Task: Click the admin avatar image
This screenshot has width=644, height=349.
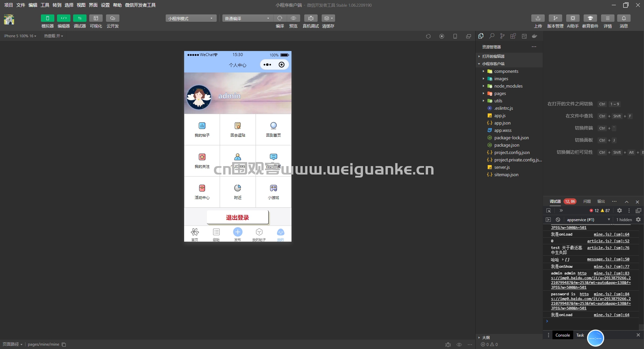Action: 199,97
